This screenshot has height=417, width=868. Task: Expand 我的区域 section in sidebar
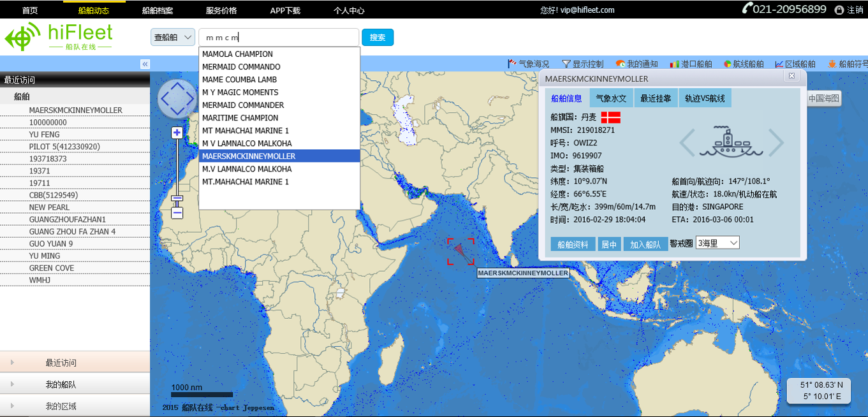pos(61,406)
